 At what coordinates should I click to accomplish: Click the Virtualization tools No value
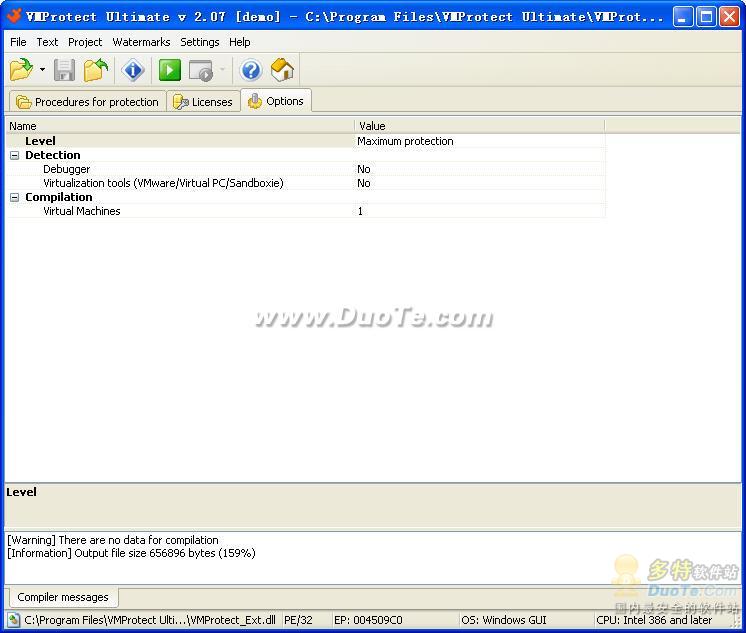tap(363, 183)
